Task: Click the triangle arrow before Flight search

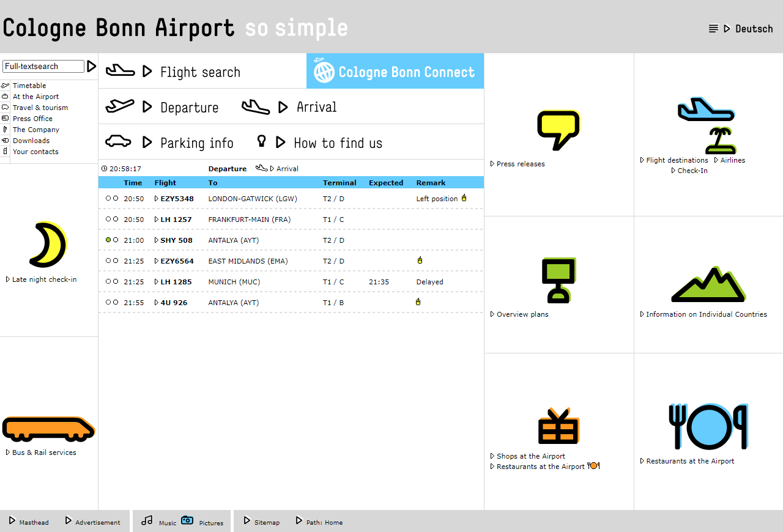Action: pyautogui.click(x=147, y=72)
